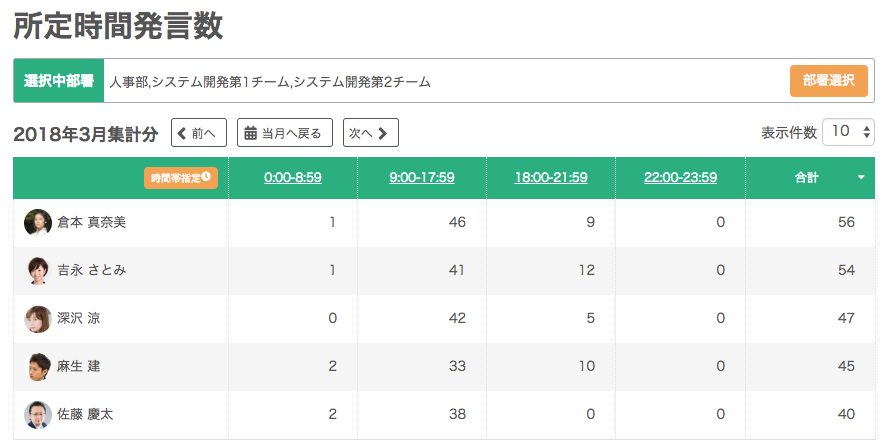Select the 選択中部署 department text field
The width and height of the screenshot is (884, 446).
point(445,81)
